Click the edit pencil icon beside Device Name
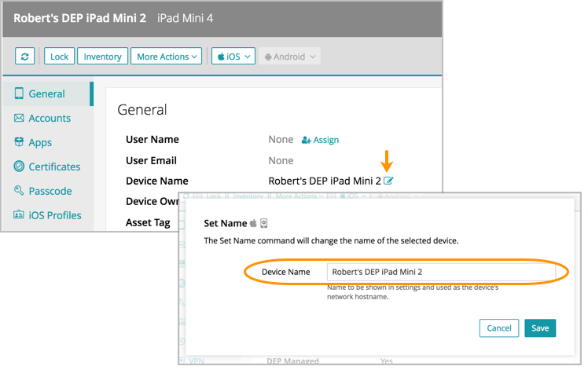Image resolution: width=588 pixels, height=370 pixels. [388, 181]
